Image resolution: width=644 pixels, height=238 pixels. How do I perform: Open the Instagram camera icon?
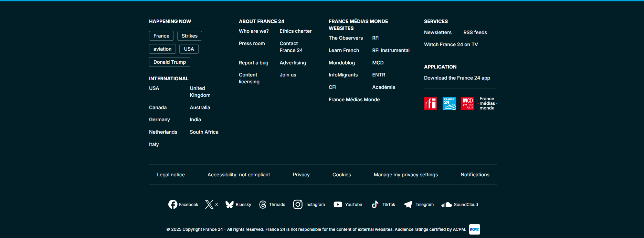[x=298, y=205]
